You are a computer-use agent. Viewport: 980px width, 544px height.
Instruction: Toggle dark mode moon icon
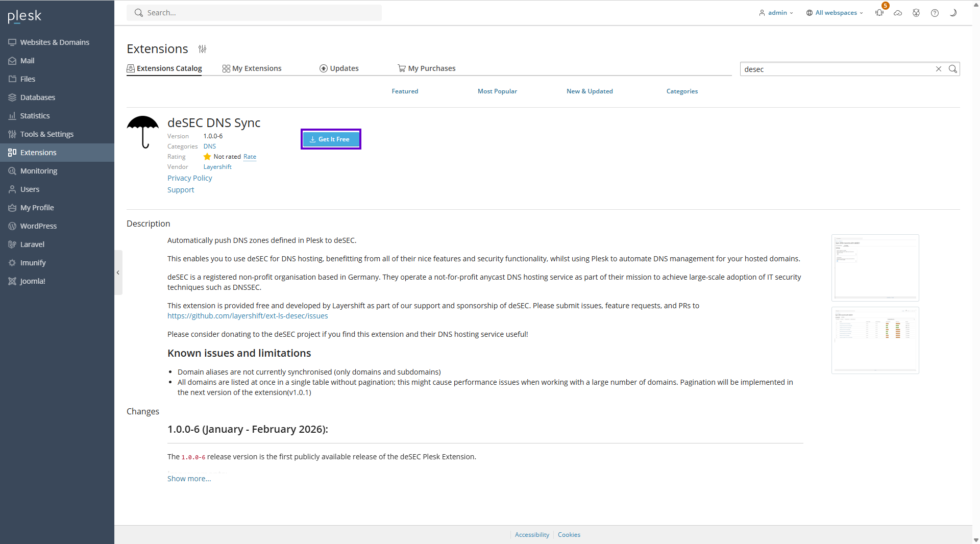click(953, 13)
